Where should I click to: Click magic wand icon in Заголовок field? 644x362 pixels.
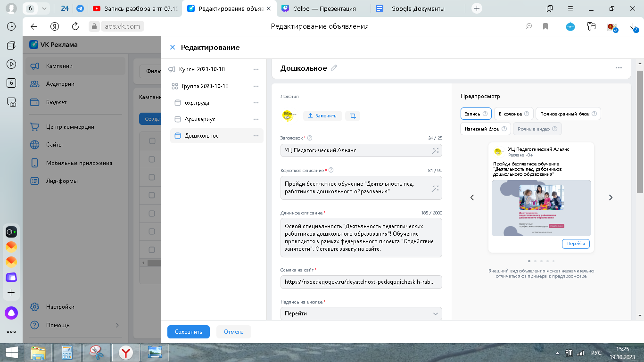(435, 150)
